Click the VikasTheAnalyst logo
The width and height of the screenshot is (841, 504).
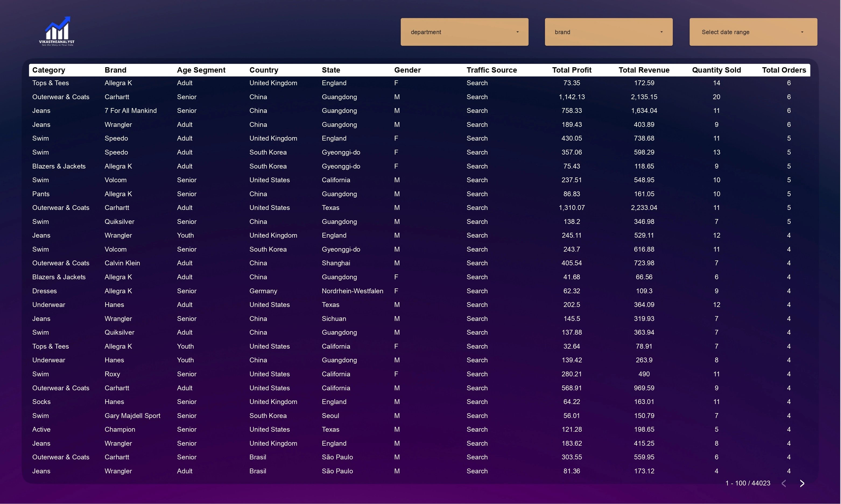coord(57,31)
